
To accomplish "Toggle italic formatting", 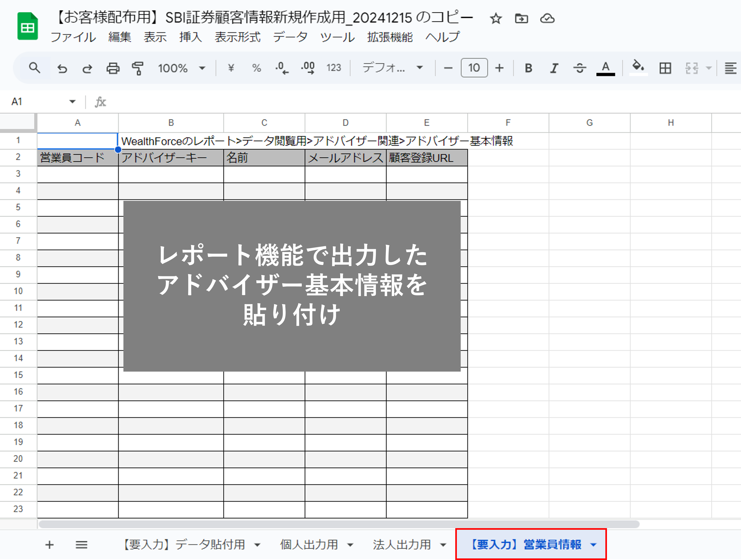I will pos(554,68).
